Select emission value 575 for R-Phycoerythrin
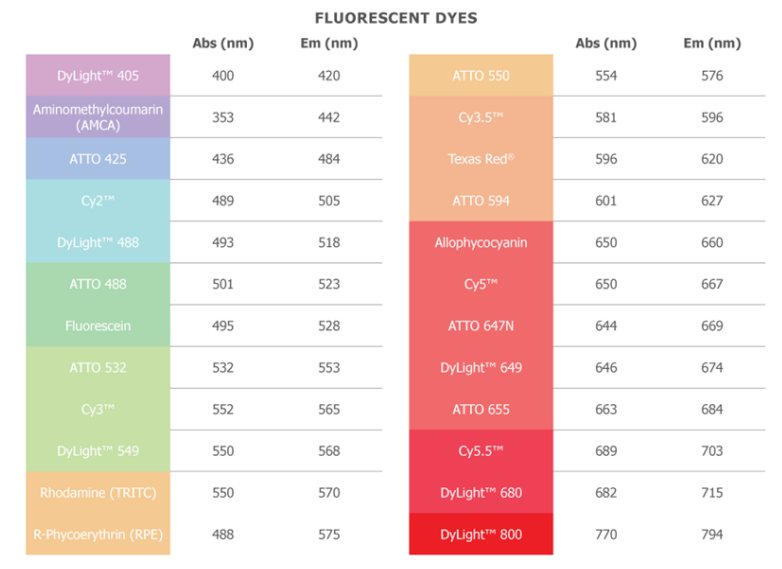Screen dimensions: 782x569 [329, 534]
